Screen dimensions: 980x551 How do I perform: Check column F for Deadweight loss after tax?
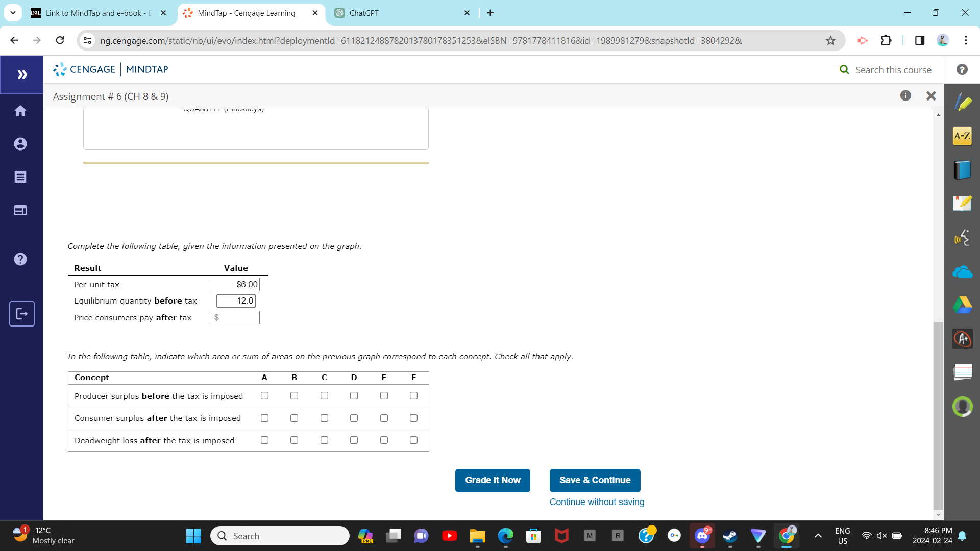[413, 440]
